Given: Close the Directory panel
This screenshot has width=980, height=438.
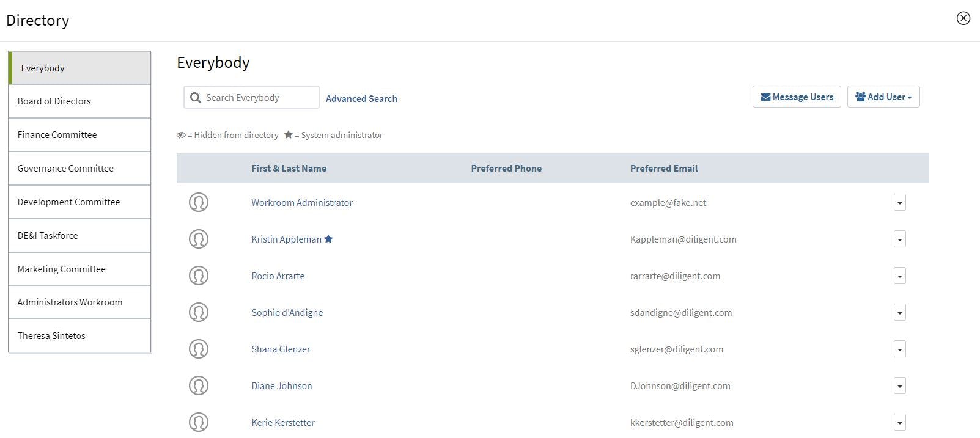Looking at the screenshot, I should 963,18.
